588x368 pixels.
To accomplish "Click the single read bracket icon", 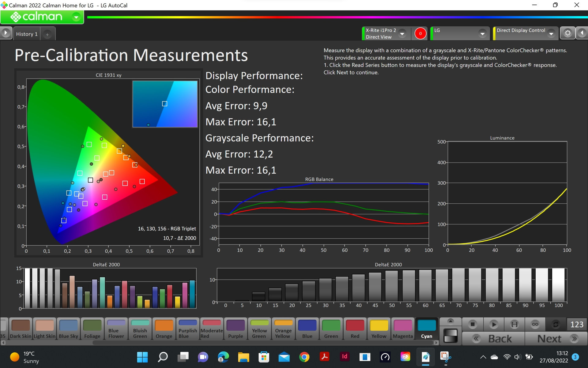I will tap(514, 324).
